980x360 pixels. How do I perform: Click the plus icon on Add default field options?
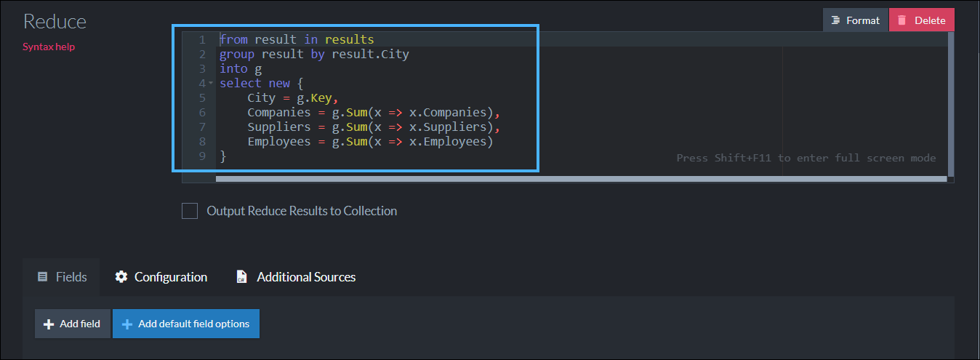tap(127, 324)
